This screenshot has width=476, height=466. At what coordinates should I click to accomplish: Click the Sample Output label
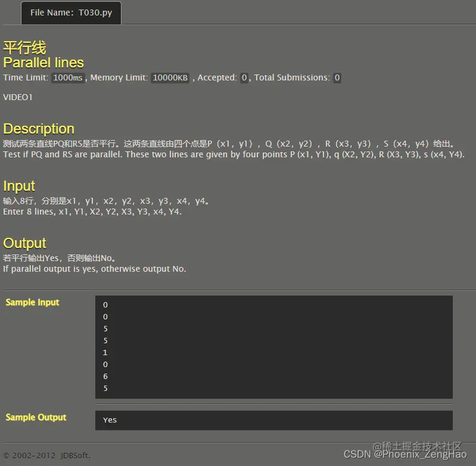tap(36, 417)
